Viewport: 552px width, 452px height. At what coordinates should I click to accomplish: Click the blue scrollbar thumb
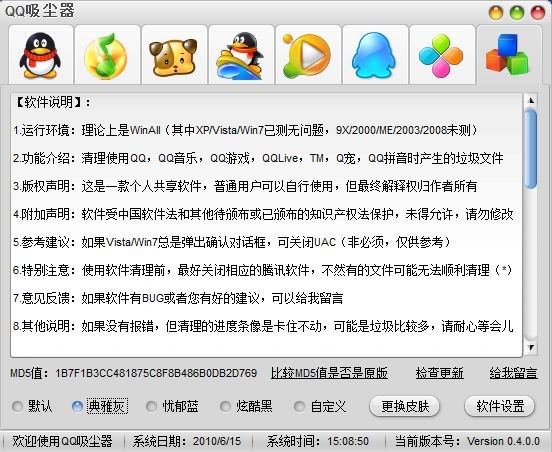tap(531, 149)
